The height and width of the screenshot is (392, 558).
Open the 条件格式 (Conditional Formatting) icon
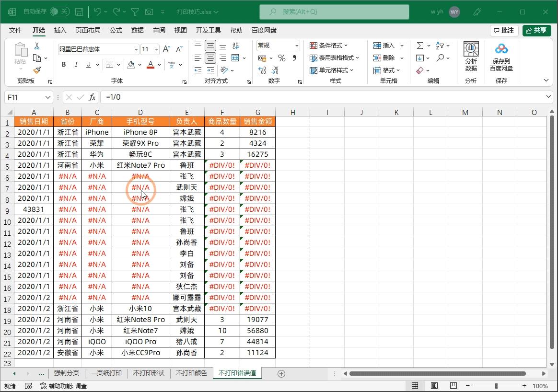[x=330, y=45]
